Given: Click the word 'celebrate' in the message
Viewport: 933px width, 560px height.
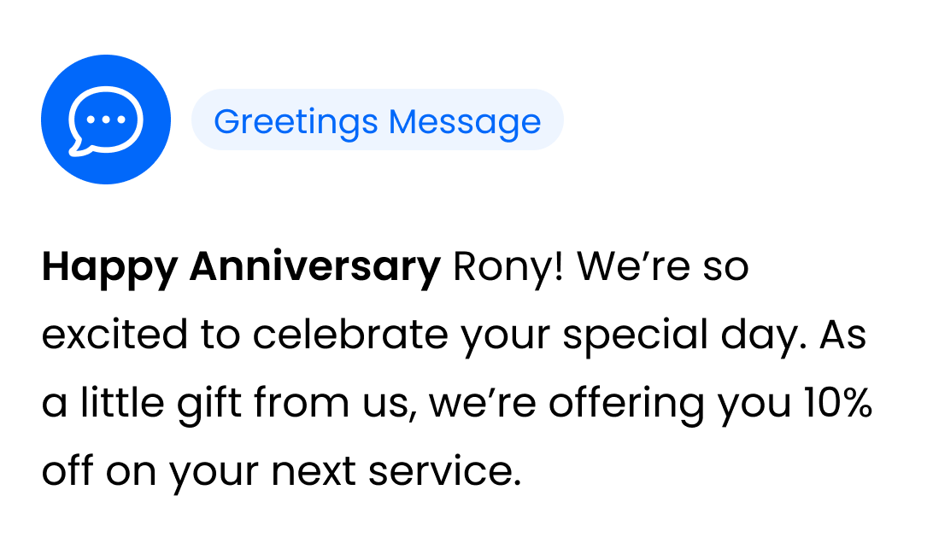Looking at the screenshot, I should coord(350,335).
